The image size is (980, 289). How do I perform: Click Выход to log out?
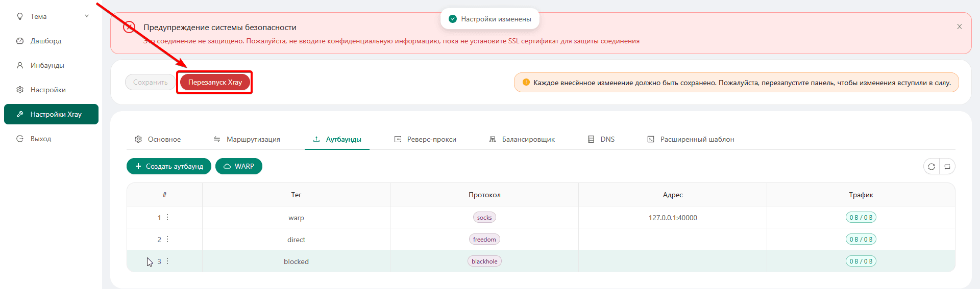tap(41, 139)
